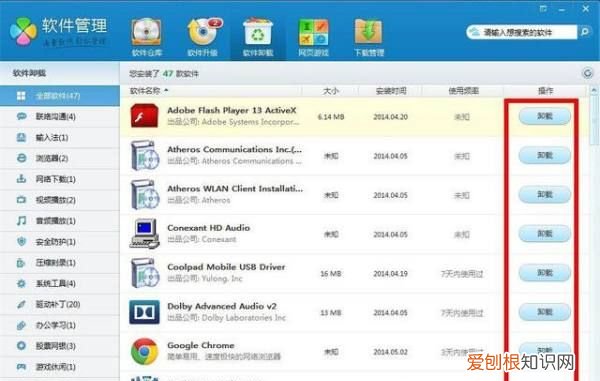Click the 'Google Chrome' name text
This screenshot has height=381, width=600.
(x=201, y=345)
